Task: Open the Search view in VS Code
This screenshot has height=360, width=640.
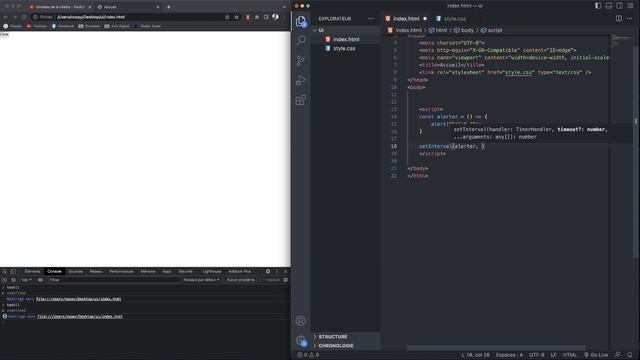Action: tap(301, 40)
